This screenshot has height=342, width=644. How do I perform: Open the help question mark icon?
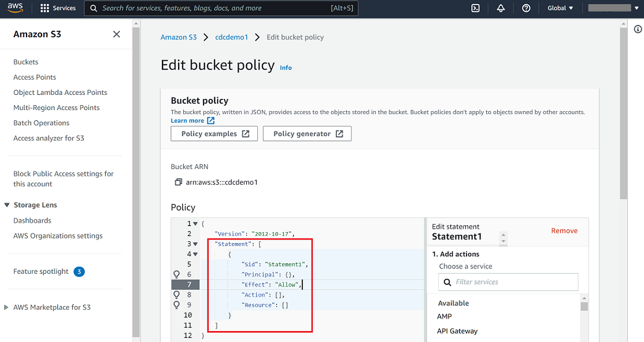526,8
